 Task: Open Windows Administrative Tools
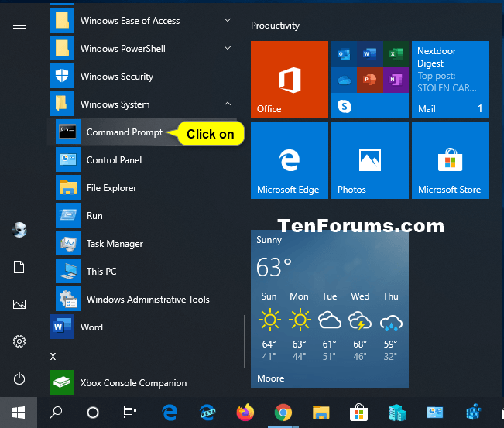coord(142,300)
